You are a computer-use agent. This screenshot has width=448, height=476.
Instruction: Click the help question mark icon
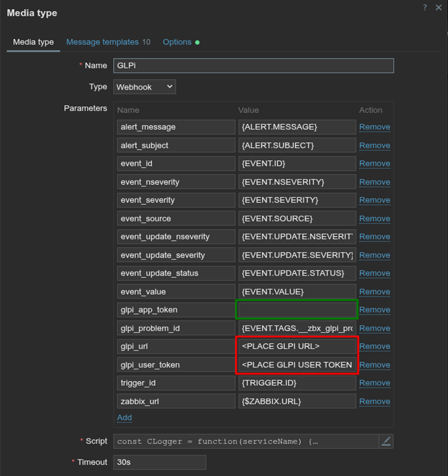(x=425, y=8)
